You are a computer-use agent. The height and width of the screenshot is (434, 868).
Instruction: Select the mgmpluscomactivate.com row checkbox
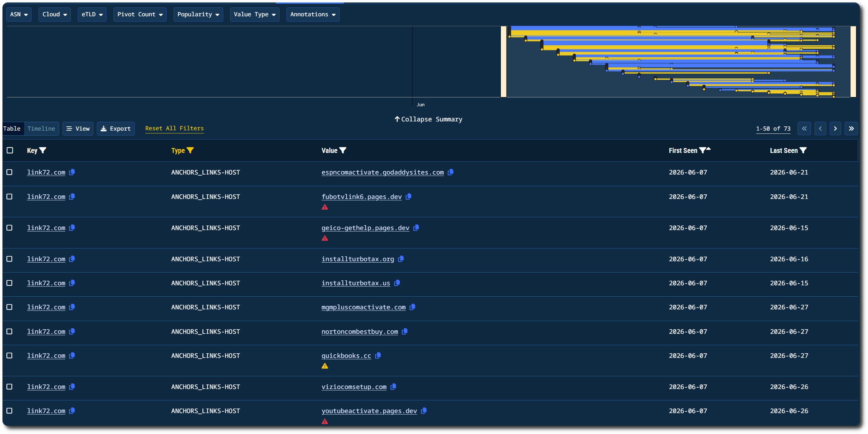click(x=10, y=307)
